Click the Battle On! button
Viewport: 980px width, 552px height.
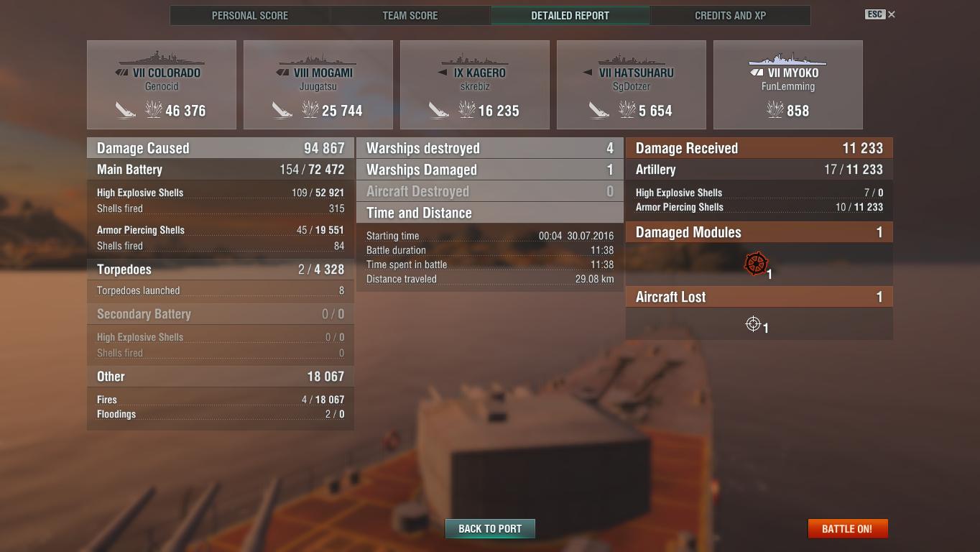click(x=848, y=528)
